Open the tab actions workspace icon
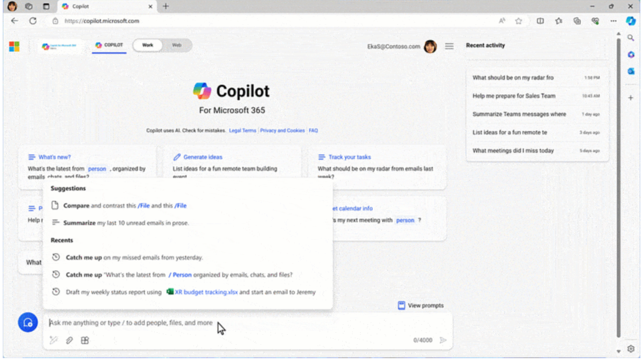Screen dimensions: 644x359 [x=29, y=6]
